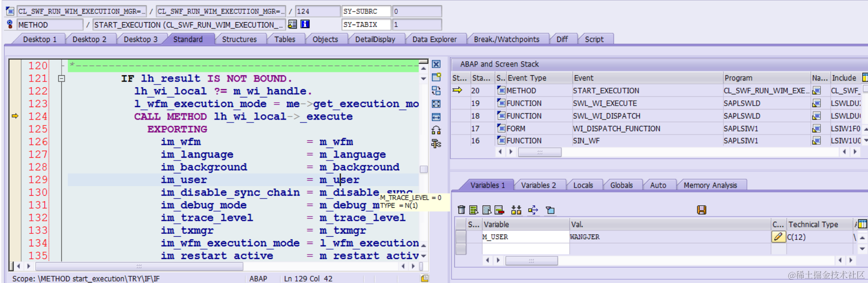Click the Technical Type column header

820,224
